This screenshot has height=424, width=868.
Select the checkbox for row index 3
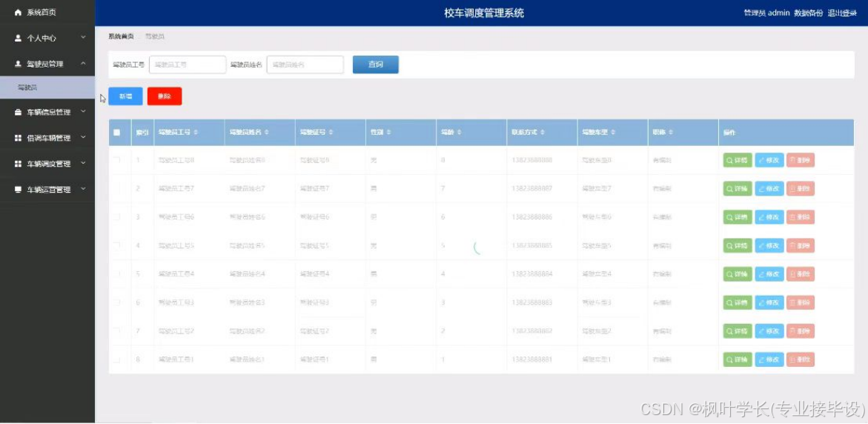point(116,217)
